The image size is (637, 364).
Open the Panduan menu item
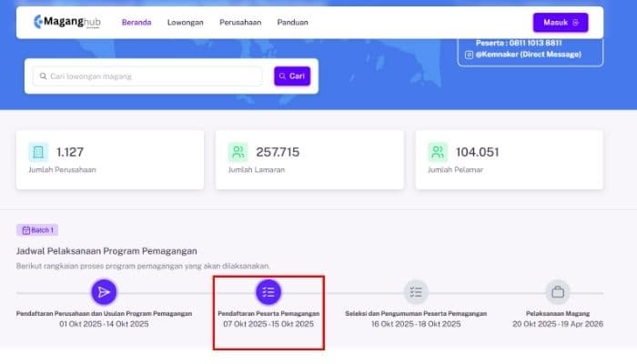pos(292,23)
